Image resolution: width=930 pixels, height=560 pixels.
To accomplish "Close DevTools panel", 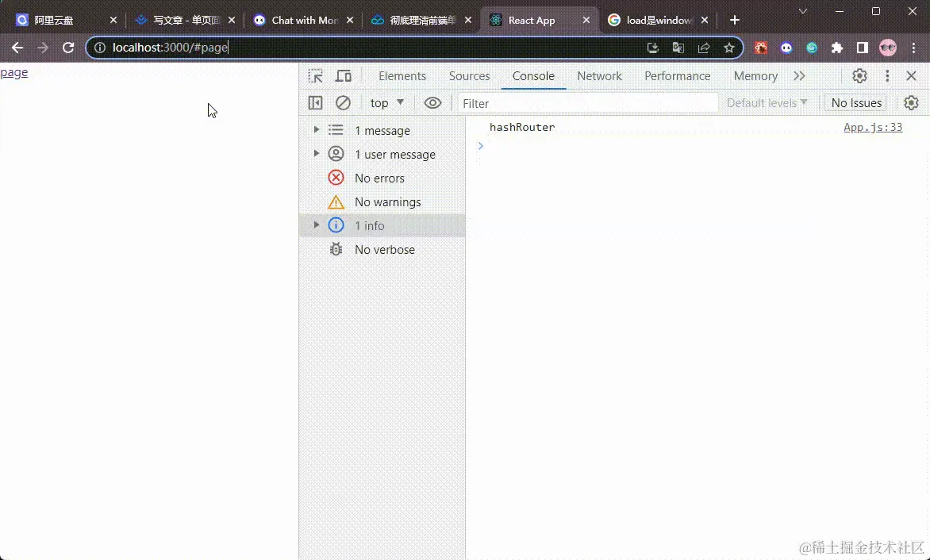I will (912, 76).
